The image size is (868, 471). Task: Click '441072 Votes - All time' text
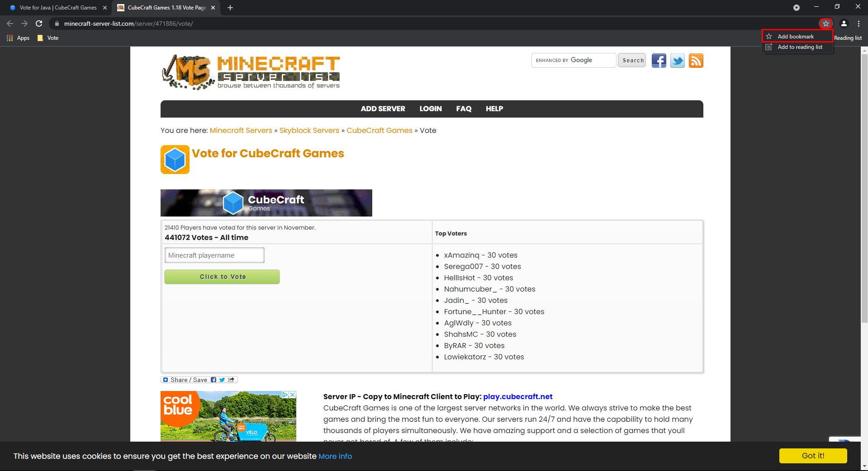point(206,237)
